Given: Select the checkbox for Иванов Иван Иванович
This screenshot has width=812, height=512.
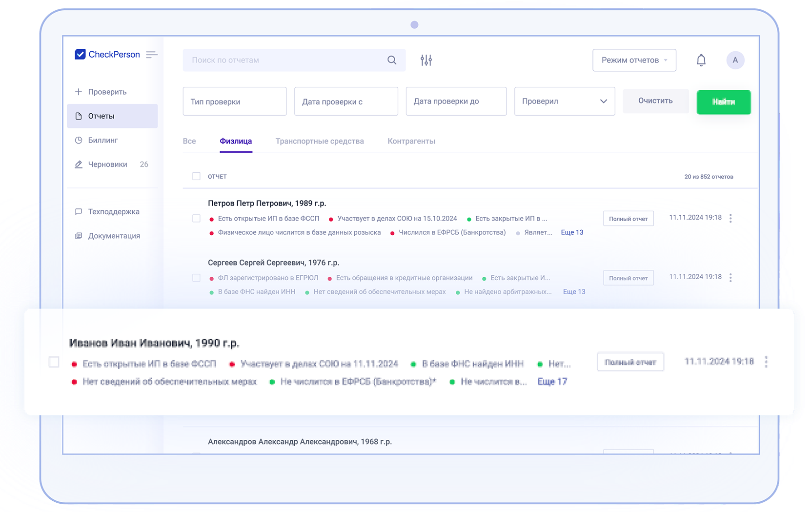Looking at the screenshot, I should [x=54, y=362].
